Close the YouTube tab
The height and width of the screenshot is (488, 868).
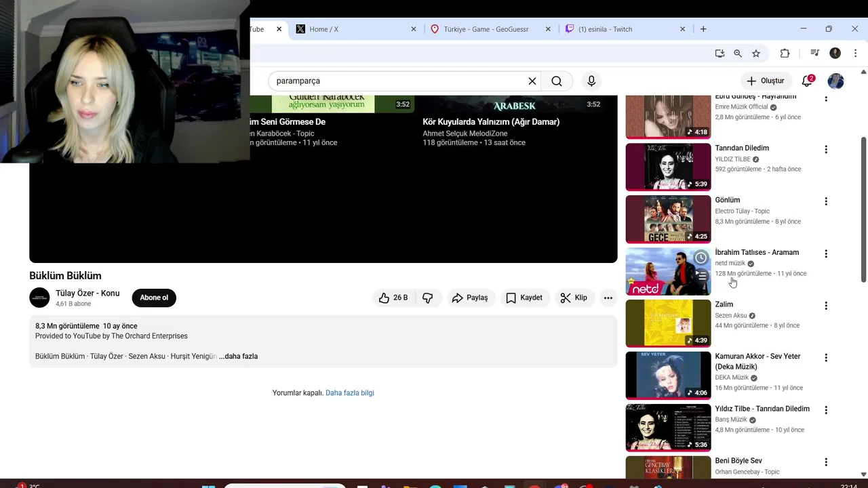(x=279, y=29)
